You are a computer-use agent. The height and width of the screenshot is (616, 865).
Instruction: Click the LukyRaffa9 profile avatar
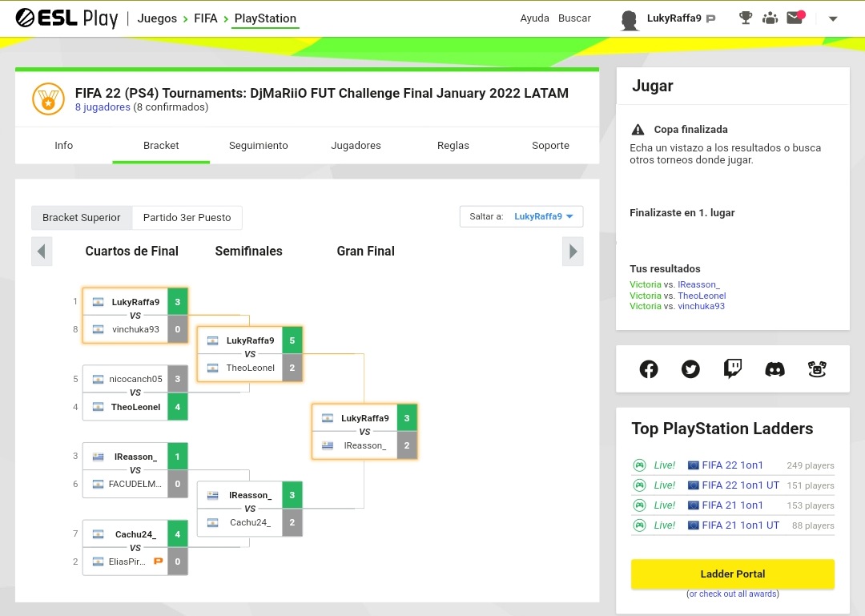630,19
